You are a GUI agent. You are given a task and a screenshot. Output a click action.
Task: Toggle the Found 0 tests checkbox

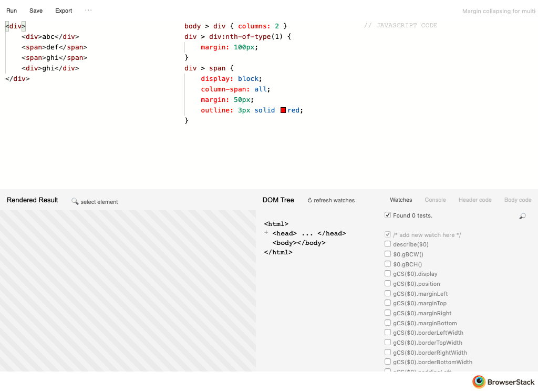(388, 215)
